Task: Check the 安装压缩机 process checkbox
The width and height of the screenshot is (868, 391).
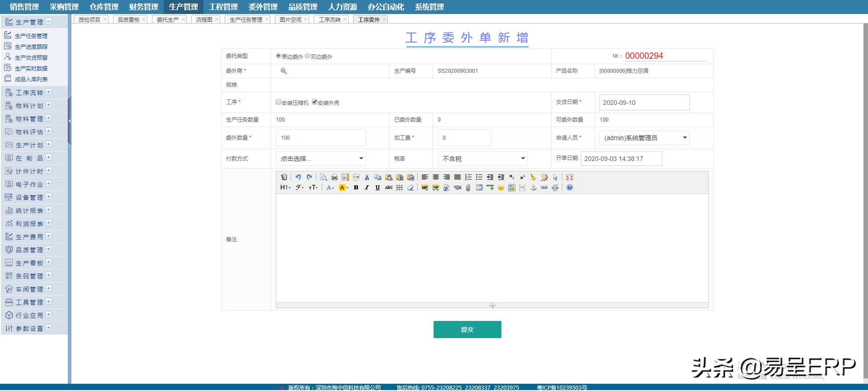Action: coord(278,102)
